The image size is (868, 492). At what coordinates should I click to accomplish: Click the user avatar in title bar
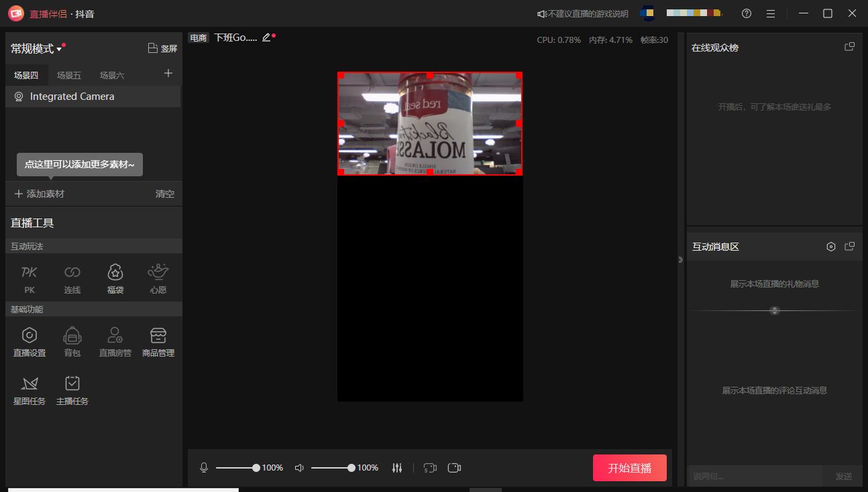point(647,13)
